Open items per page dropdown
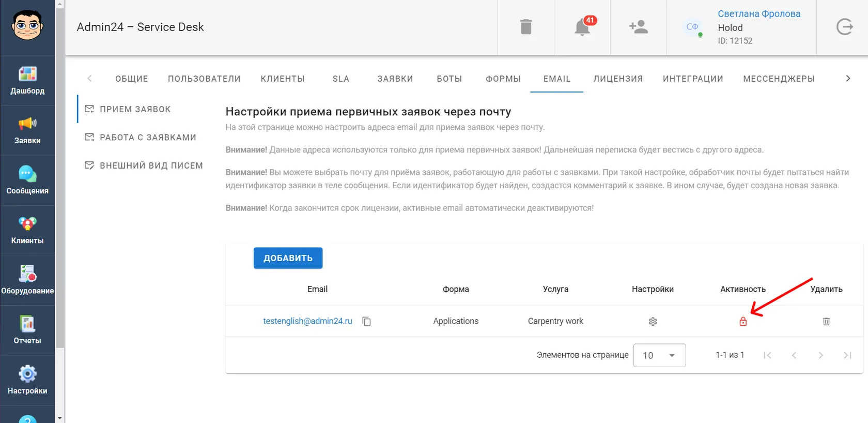The height and width of the screenshot is (423, 868). click(x=660, y=355)
